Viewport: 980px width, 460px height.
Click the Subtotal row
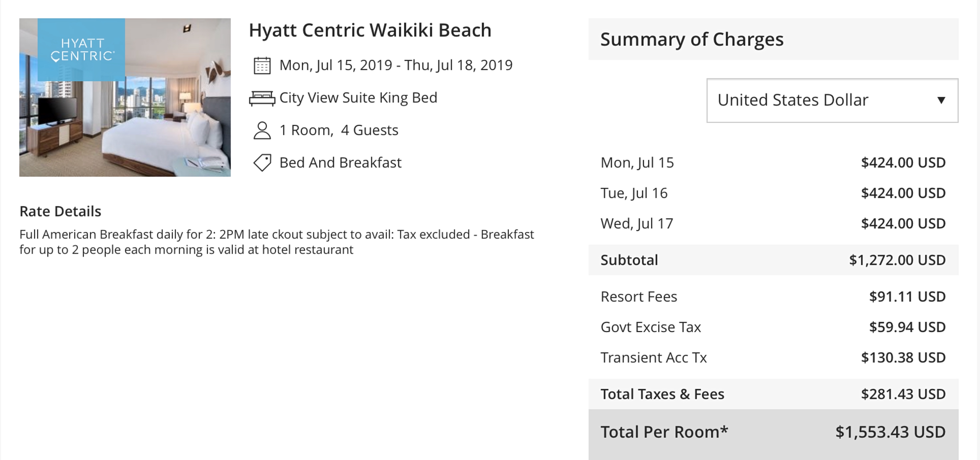click(773, 260)
